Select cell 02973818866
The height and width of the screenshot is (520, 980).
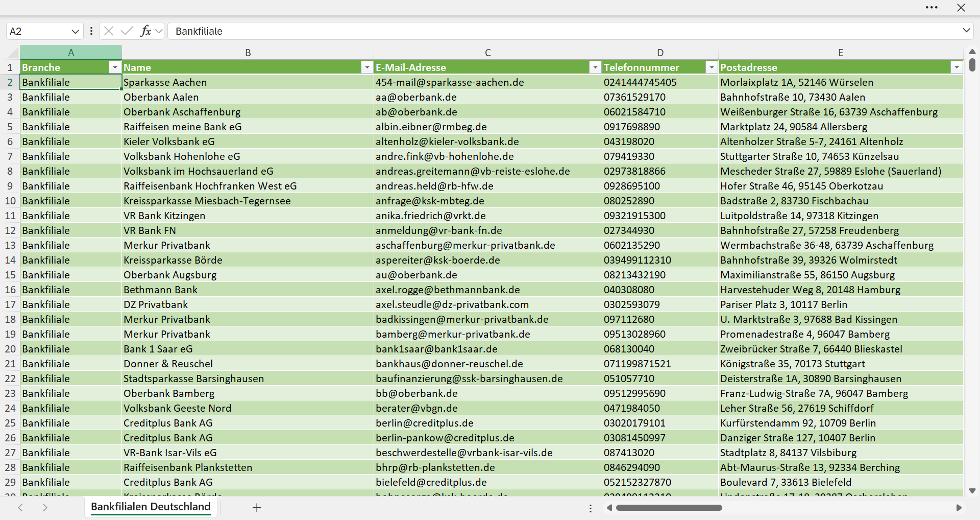660,171
